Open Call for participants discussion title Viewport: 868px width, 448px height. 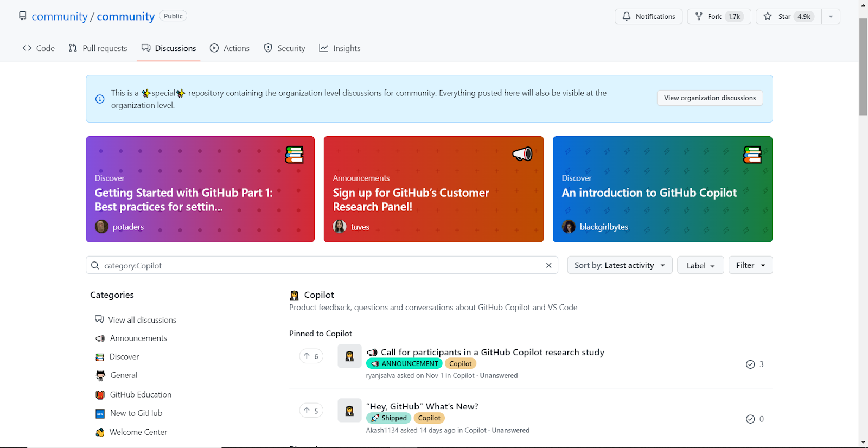tap(493, 353)
